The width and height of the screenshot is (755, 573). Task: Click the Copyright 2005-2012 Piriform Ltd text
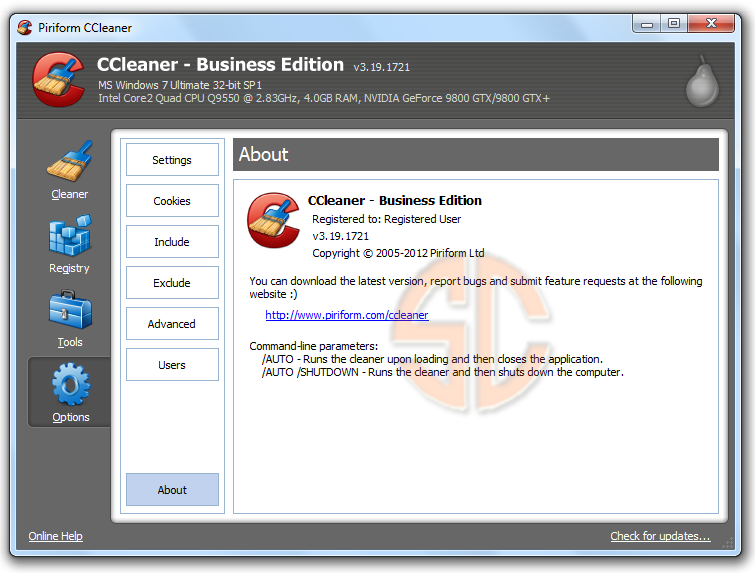click(398, 253)
